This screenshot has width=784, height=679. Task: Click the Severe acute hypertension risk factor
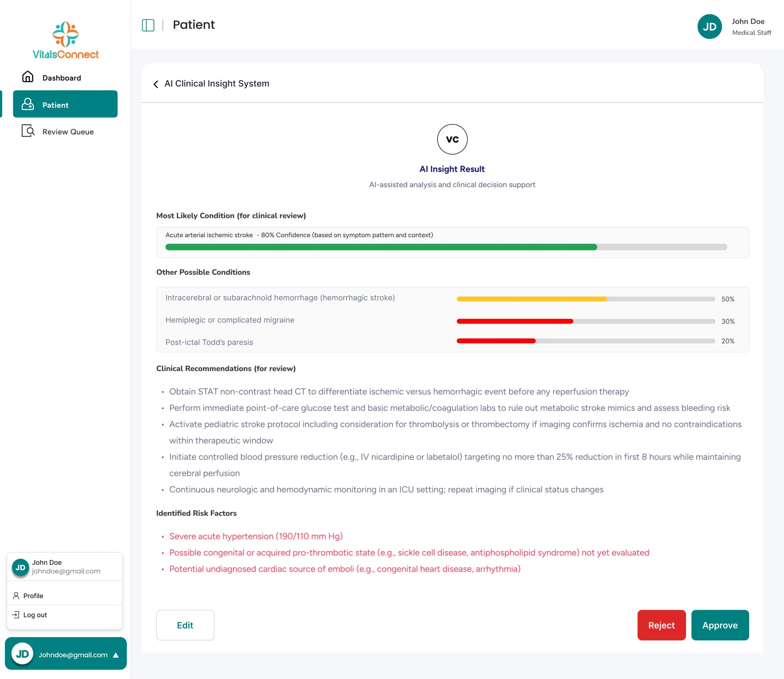click(x=256, y=536)
